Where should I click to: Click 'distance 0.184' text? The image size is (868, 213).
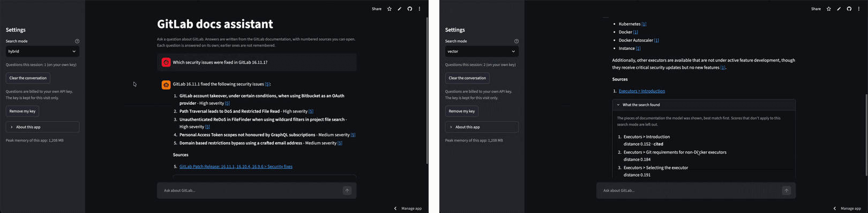click(x=637, y=159)
